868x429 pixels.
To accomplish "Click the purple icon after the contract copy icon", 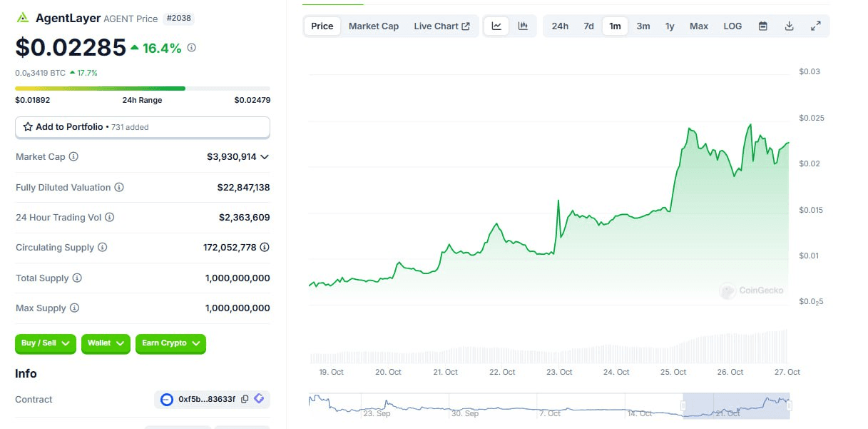I will point(259,399).
